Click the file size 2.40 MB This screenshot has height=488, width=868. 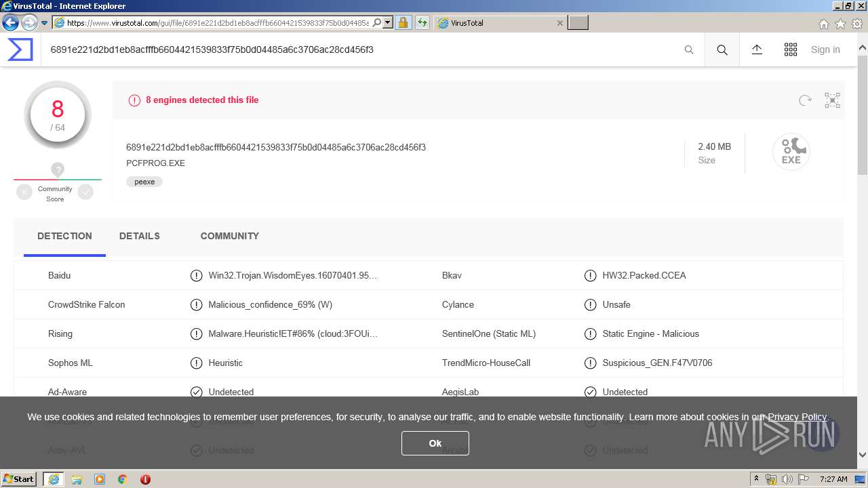click(x=715, y=146)
